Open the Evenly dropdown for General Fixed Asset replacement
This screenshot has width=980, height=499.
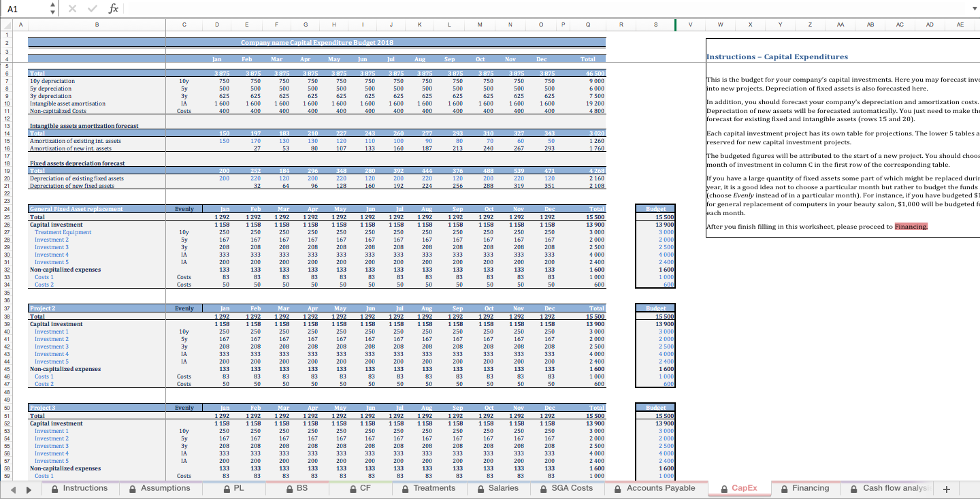pos(184,209)
